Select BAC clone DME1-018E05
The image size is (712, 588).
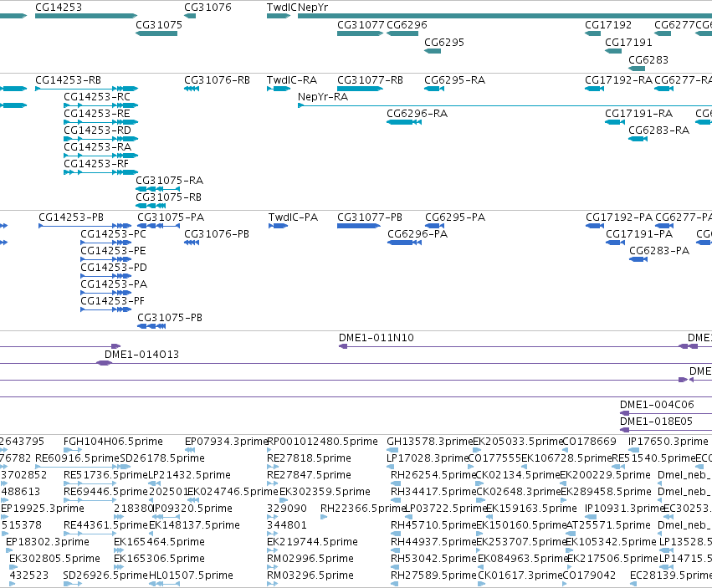click(656, 422)
